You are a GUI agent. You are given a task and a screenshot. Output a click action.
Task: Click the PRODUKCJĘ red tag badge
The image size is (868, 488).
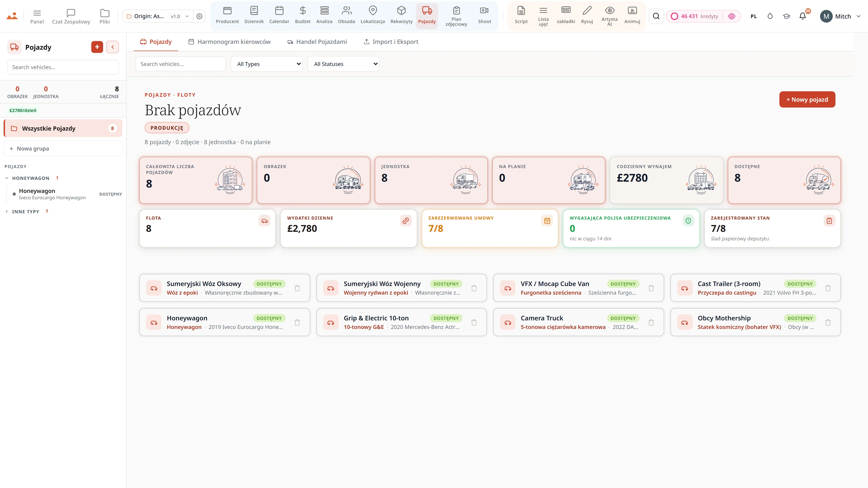point(167,128)
